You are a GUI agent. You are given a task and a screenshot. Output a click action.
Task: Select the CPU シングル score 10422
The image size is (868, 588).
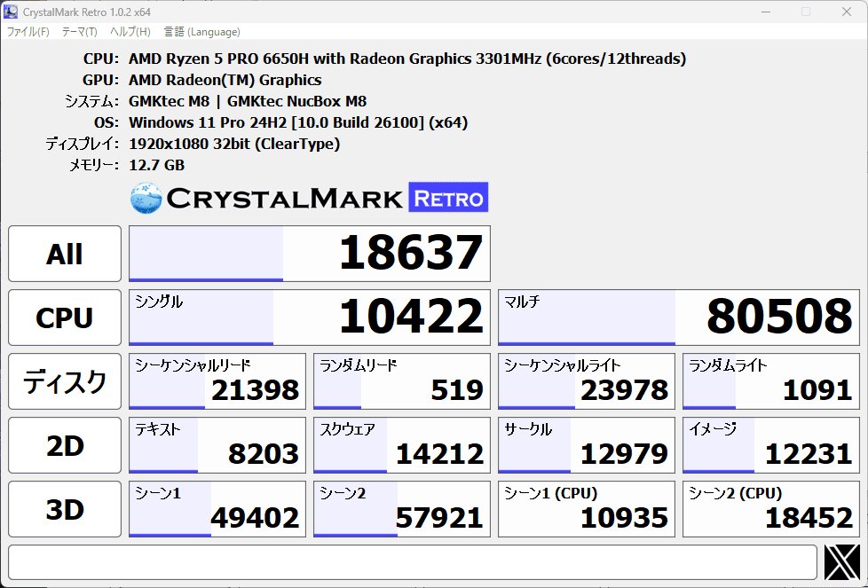pyautogui.click(x=310, y=318)
